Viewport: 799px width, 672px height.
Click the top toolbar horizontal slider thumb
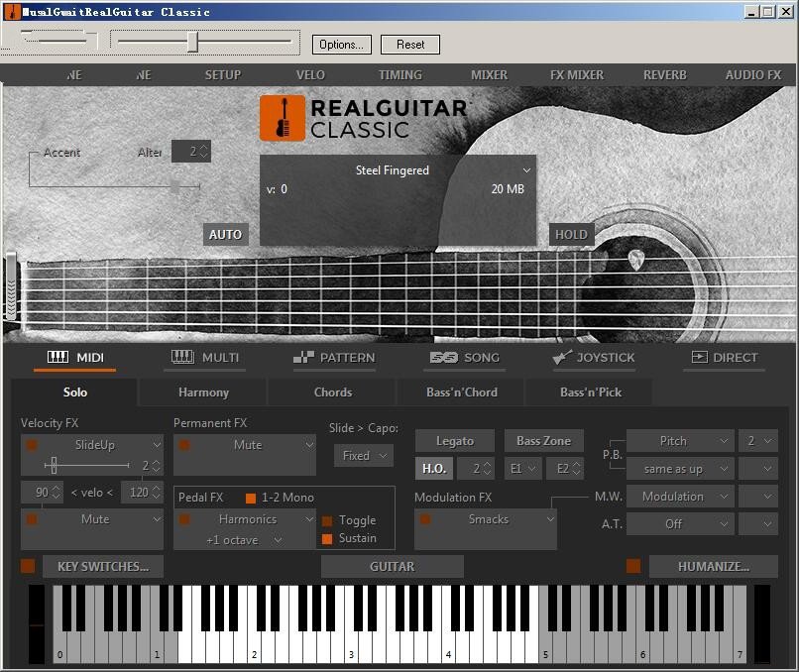(192, 42)
